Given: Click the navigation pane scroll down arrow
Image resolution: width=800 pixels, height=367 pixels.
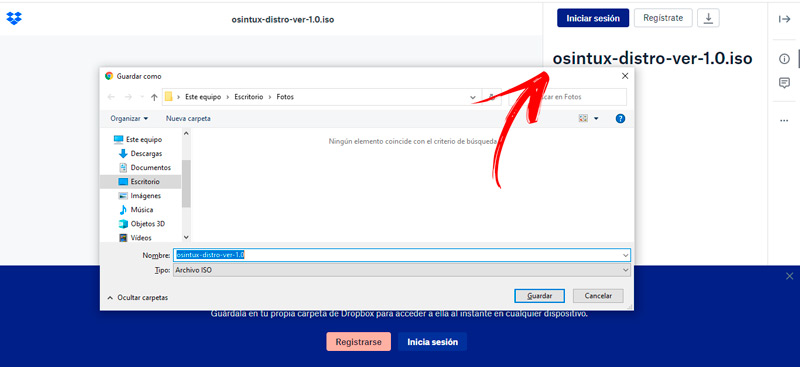Looking at the screenshot, I should [x=186, y=237].
